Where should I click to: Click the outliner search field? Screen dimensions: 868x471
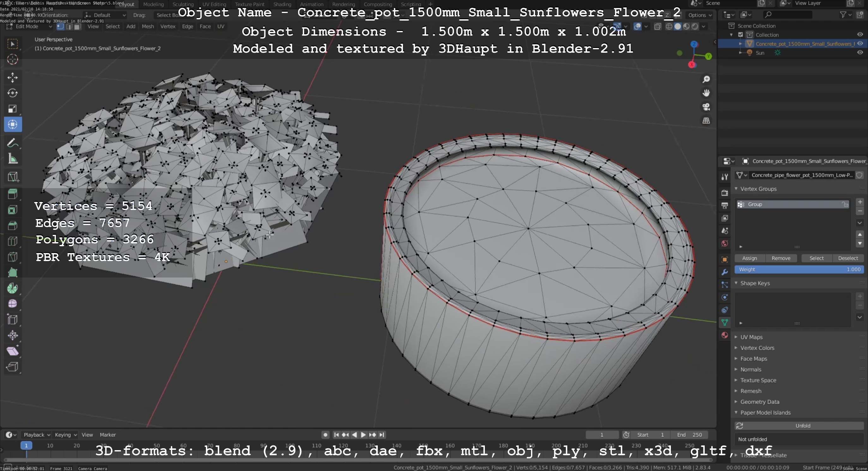coord(788,15)
